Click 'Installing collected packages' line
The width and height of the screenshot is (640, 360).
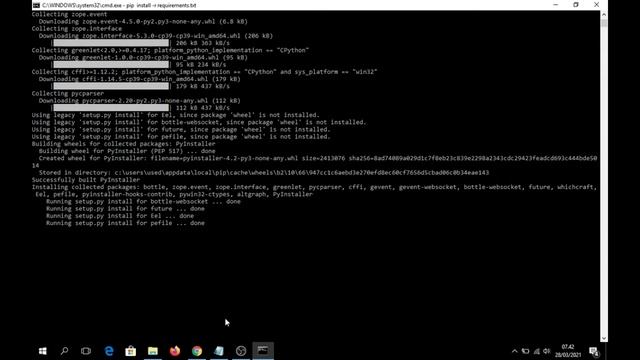(x=314, y=191)
